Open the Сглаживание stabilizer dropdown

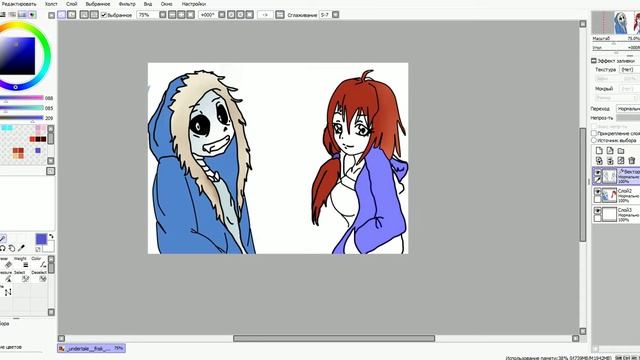point(336,15)
